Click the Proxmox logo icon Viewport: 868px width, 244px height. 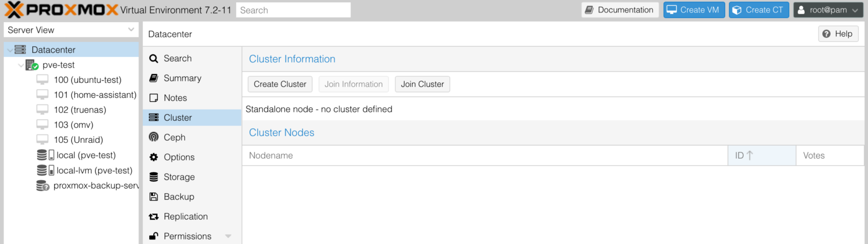pyautogui.click(x=15, y=10)
